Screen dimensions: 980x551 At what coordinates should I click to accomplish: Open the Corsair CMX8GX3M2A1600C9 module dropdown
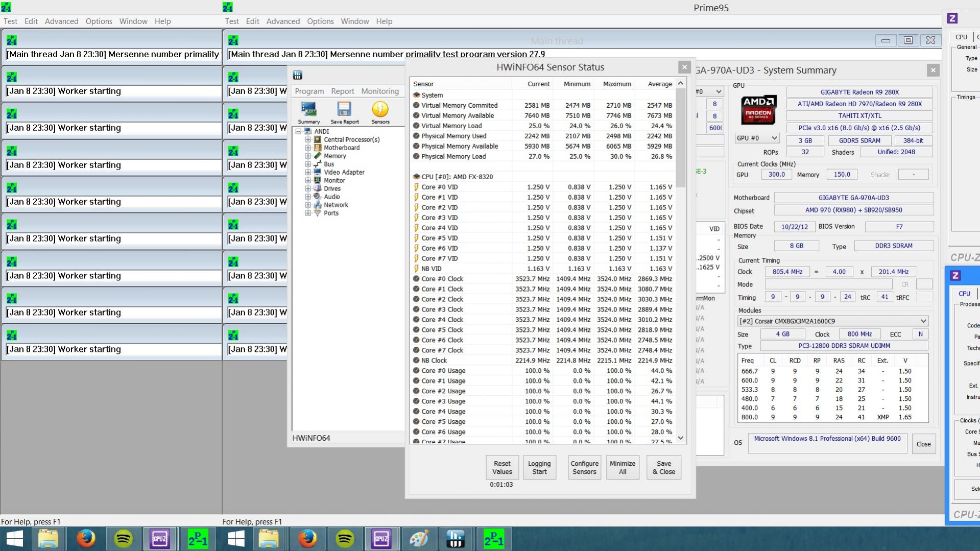pos(833,321)
